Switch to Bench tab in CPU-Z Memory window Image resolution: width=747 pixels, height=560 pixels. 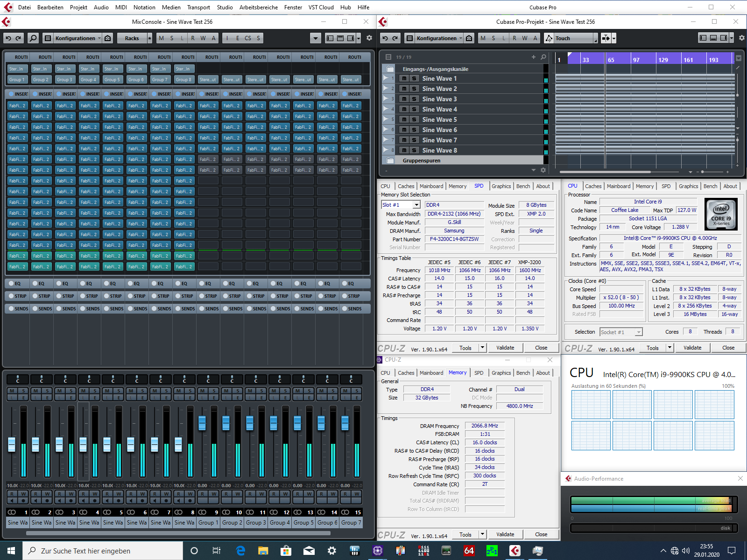[523, 373]
